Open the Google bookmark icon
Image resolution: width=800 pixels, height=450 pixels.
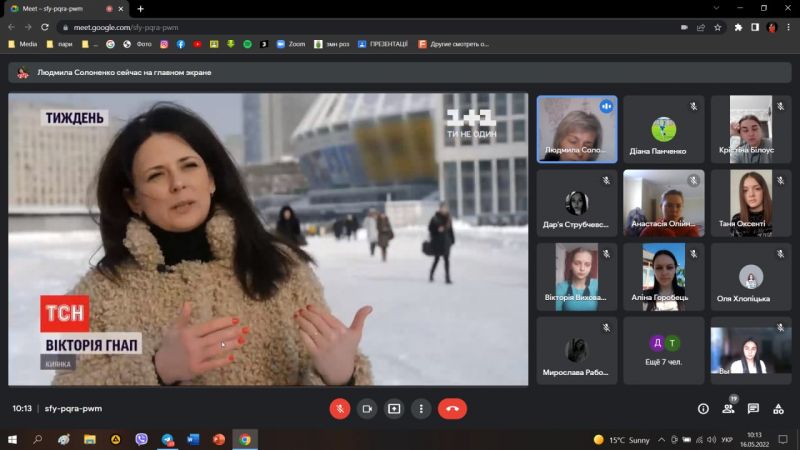[x=110, y=44]
